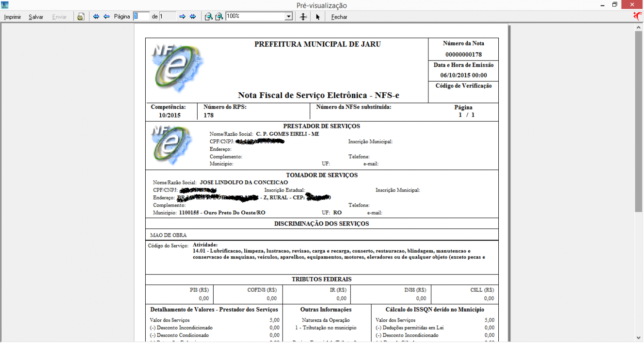Go to first page arrow
This screenshot has height=343, width=644.
tap(96, 16)
